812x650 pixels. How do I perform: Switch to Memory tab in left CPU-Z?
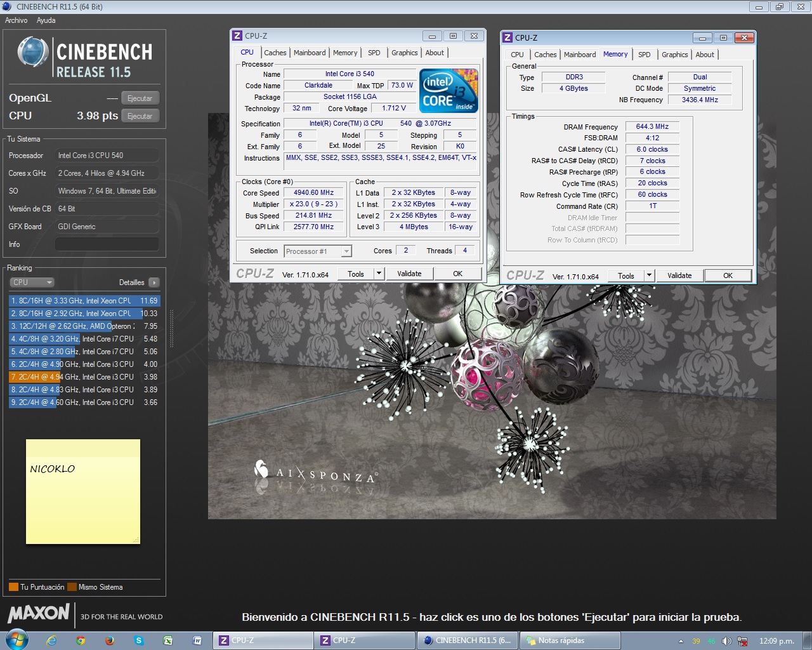(345, 53)
